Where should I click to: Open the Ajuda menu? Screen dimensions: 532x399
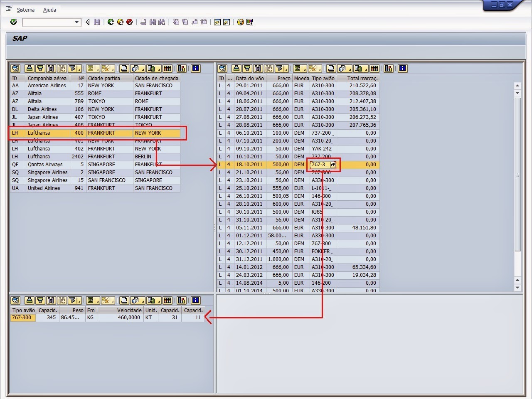(49, 10)
